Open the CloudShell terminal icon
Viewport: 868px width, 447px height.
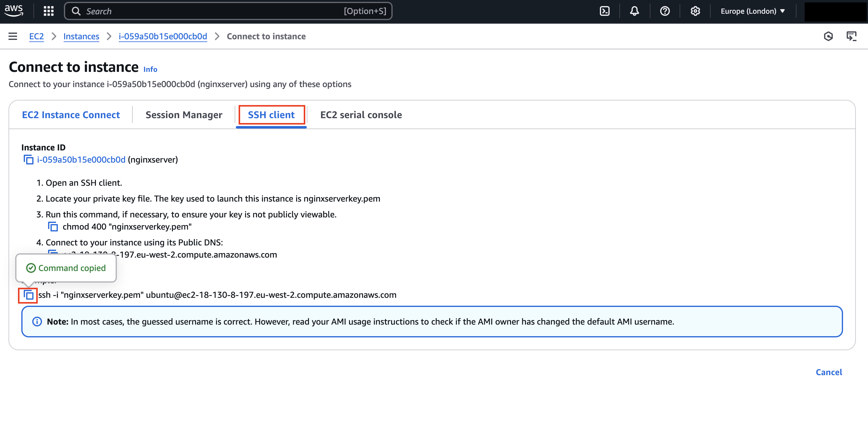(605, 11)
